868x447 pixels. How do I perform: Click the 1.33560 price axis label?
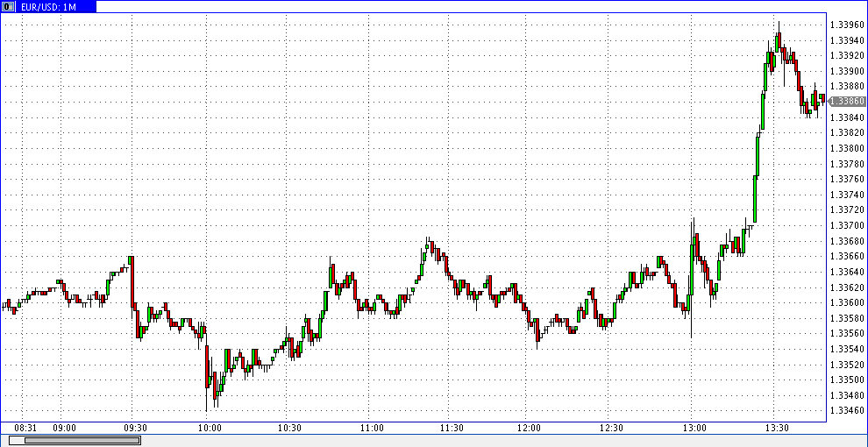[848, 333]
